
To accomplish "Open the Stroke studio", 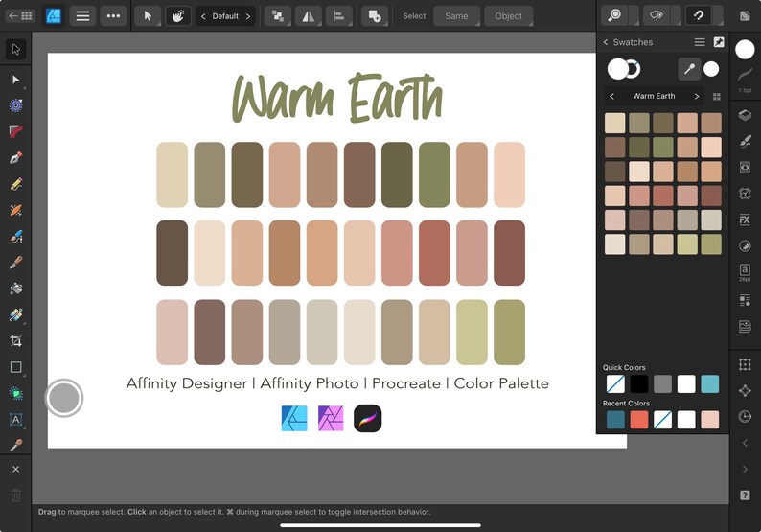I will tap(745, 78).
